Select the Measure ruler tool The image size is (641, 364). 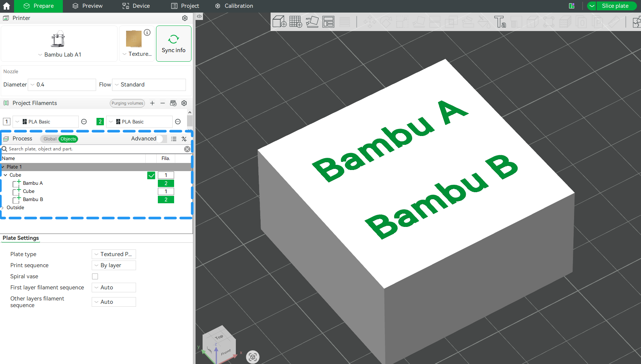pyautogui.click(x=614, y=22)
